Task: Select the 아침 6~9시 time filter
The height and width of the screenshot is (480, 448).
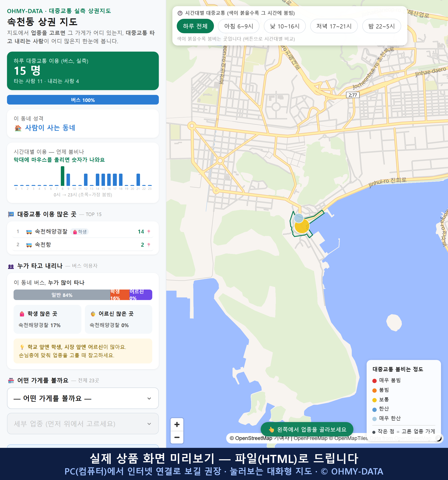Action: (x=239, y=26)
